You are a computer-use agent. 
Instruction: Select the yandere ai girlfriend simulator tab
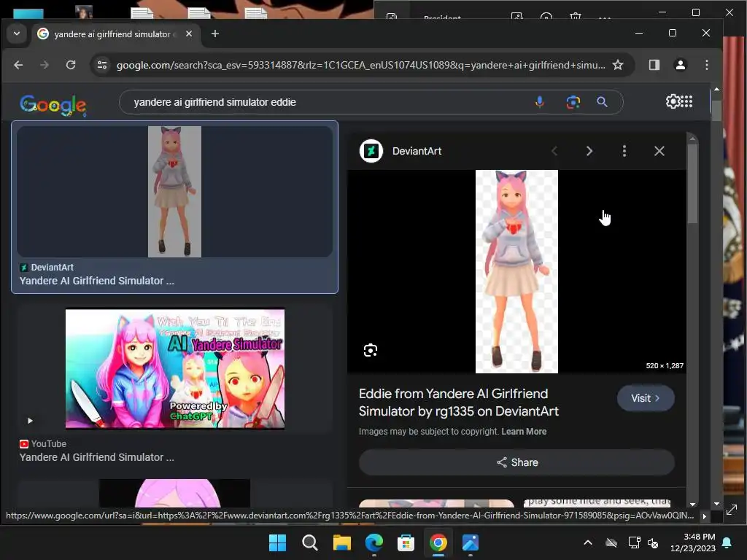pyautogui.click(x=115, y=34)
